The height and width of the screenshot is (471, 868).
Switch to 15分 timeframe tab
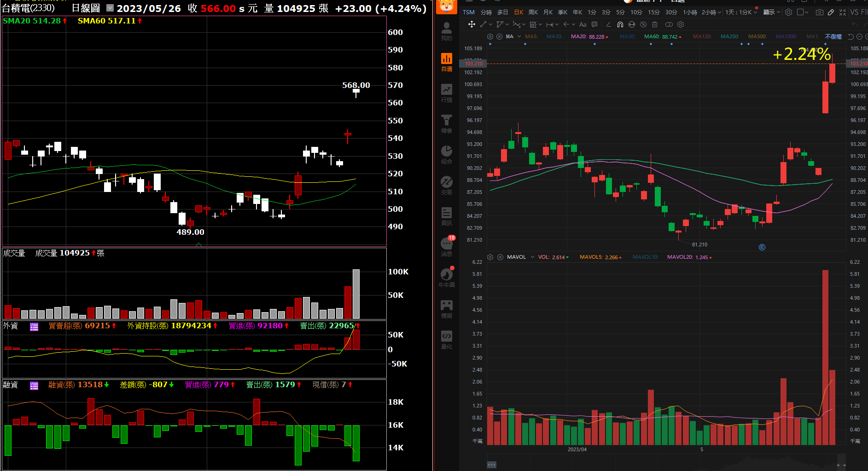pos(653,12)
